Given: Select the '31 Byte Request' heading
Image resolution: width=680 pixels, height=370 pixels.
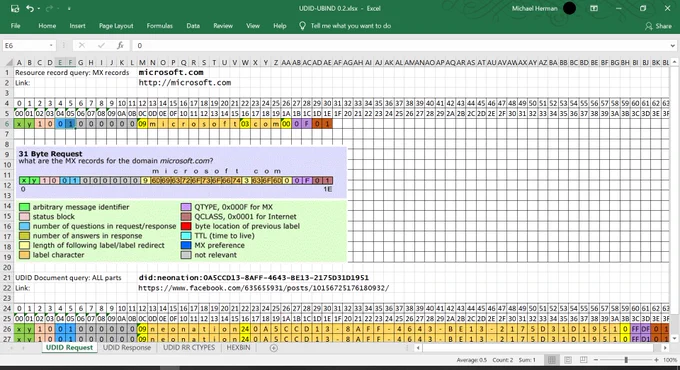Looking at the screenshot, I should [50, 154].
